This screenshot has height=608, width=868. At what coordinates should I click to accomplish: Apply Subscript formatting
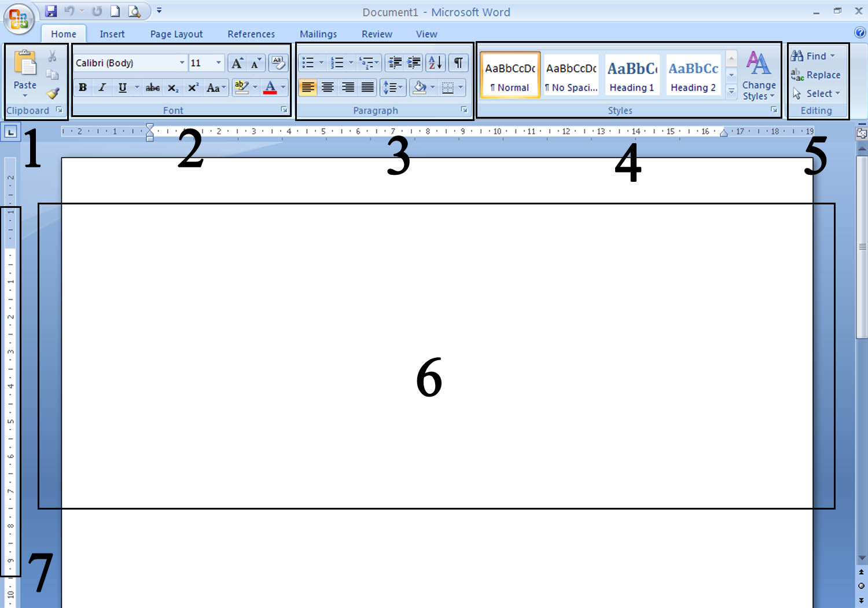tap(172, 87)
